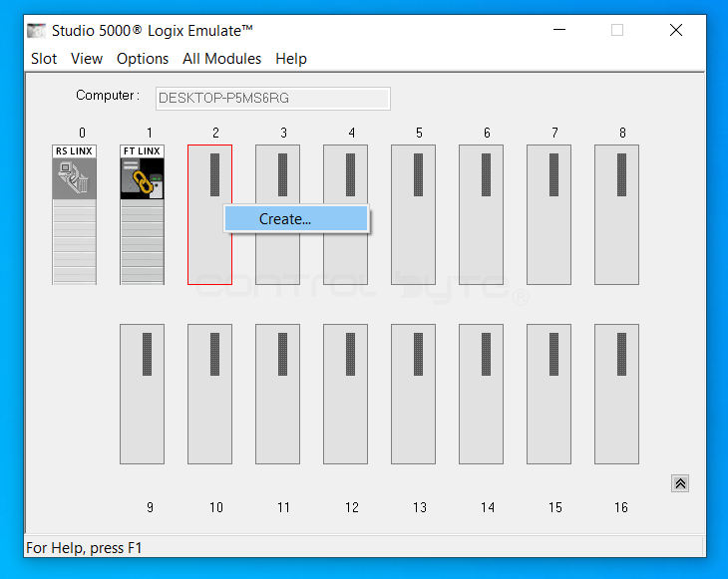Close the Logix Emulate window

[x=676, y=30]
